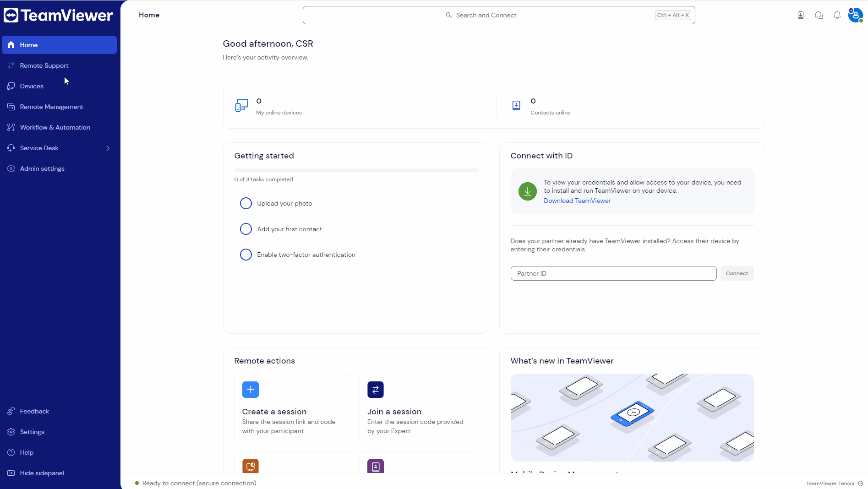Open Settings in the sidebar
This screenshot has height=489, width=868.
(59, 432)
